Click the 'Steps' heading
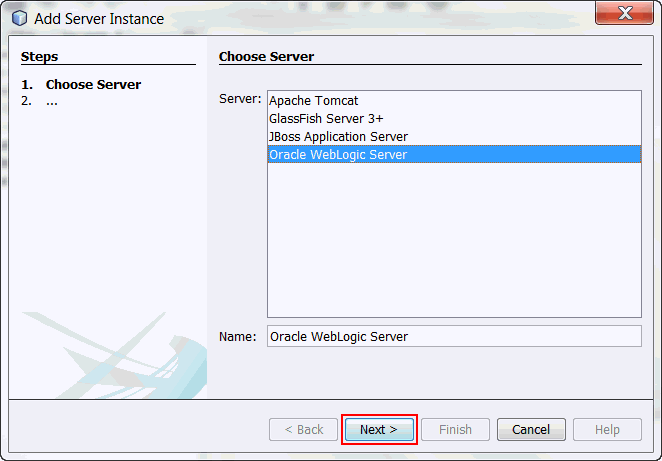The image size is (662, 461). (39, 57)
